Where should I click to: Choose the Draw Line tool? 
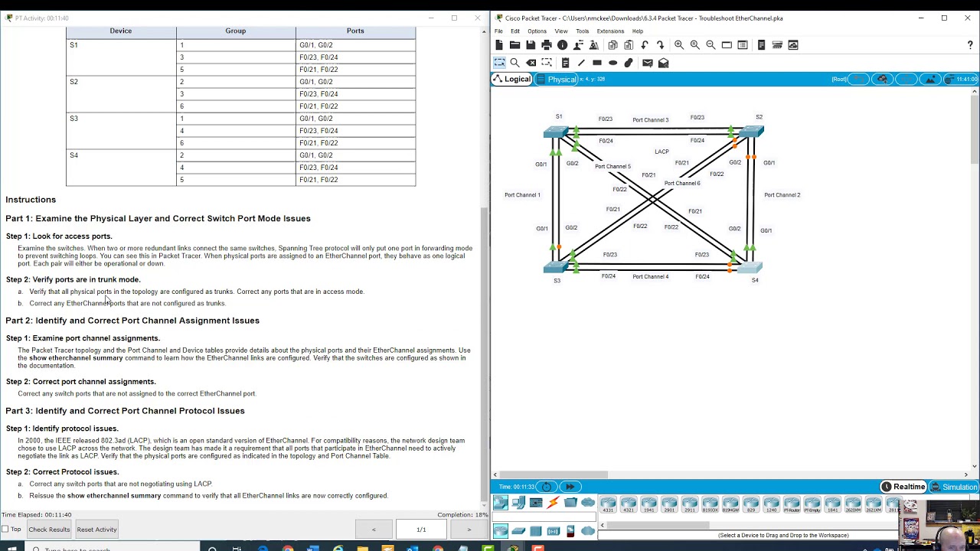pos(581,63)
